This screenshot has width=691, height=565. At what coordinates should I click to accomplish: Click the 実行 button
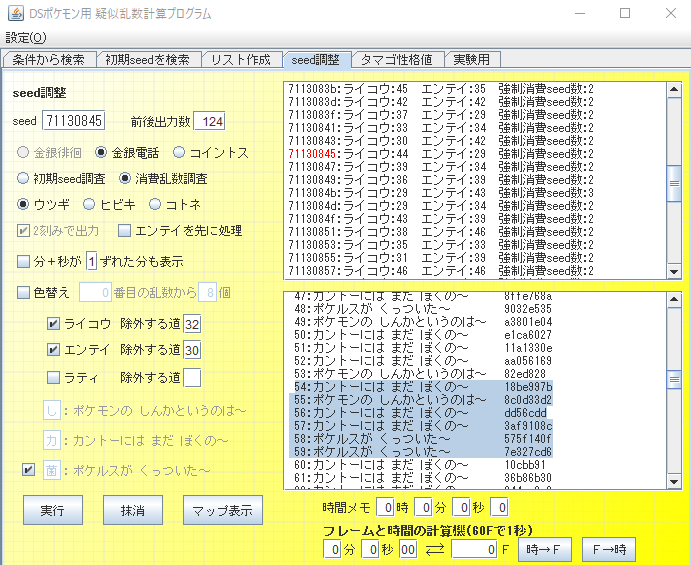click(x=53, y=510)
